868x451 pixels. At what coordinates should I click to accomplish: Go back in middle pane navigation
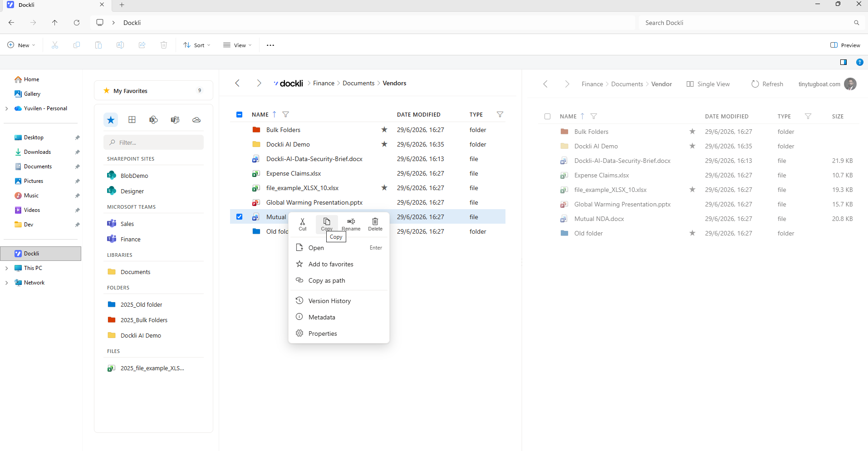coord(237,83)
